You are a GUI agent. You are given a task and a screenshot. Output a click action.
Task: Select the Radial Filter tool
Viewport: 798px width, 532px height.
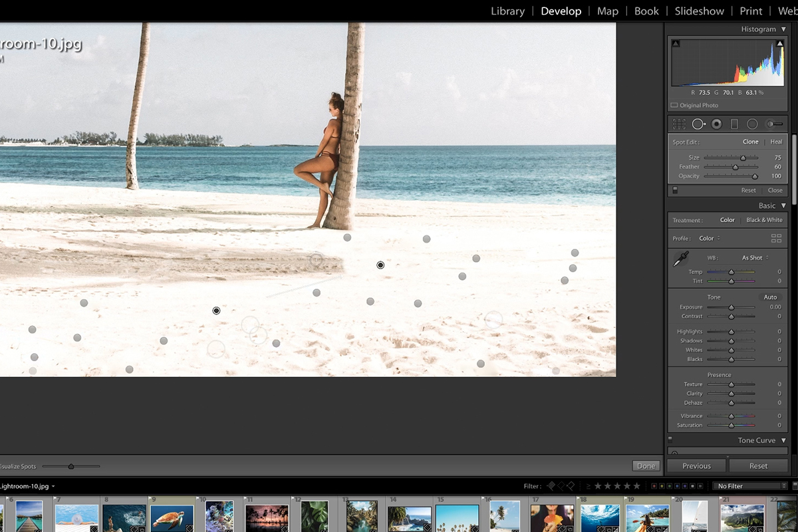pyautogui.click(x=752, y=124)
